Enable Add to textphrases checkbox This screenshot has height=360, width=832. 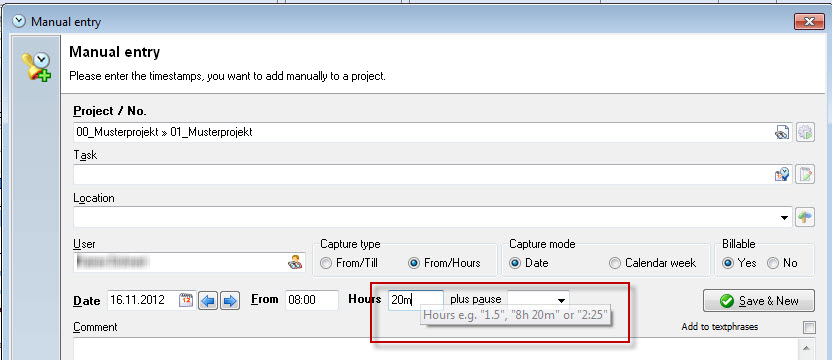pos(809,328)
